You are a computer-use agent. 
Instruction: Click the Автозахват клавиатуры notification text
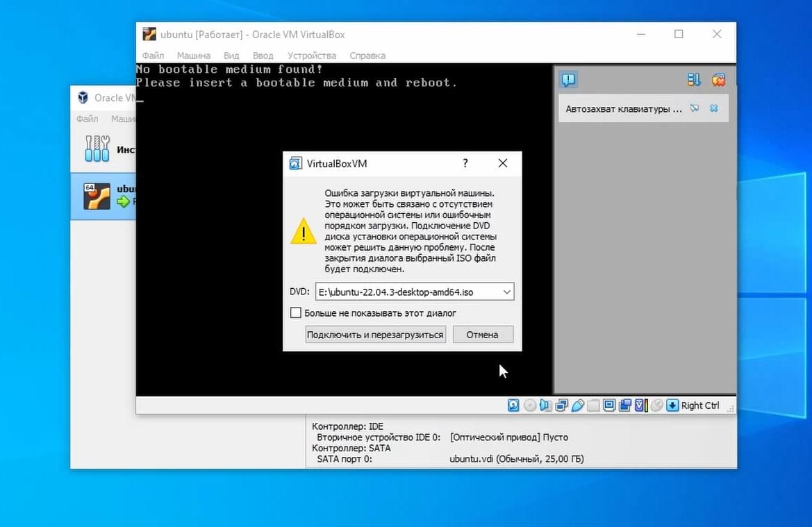[624, 109]
